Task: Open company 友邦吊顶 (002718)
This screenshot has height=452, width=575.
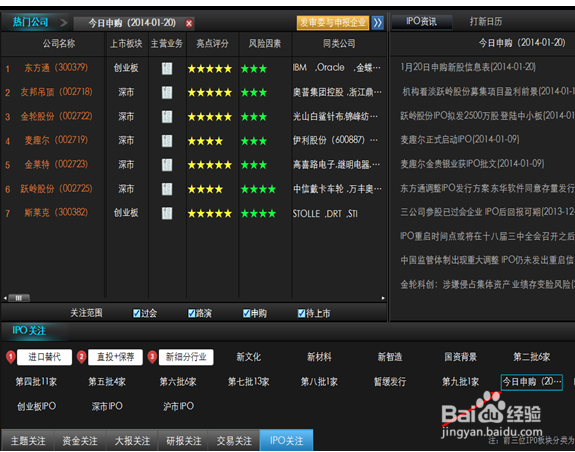Action: 56,92
